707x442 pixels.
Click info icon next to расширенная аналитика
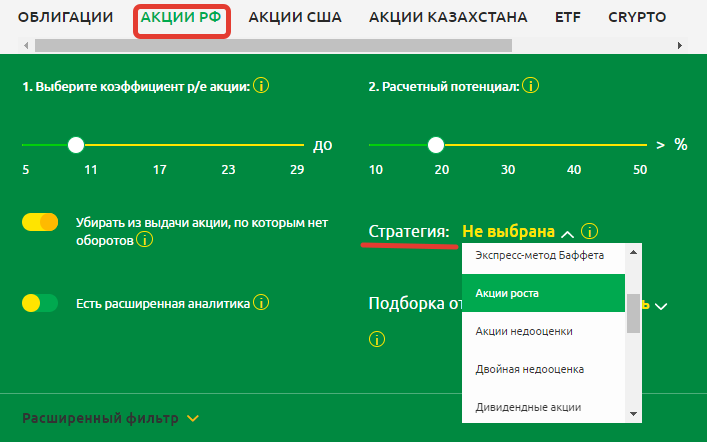(261, 302)
